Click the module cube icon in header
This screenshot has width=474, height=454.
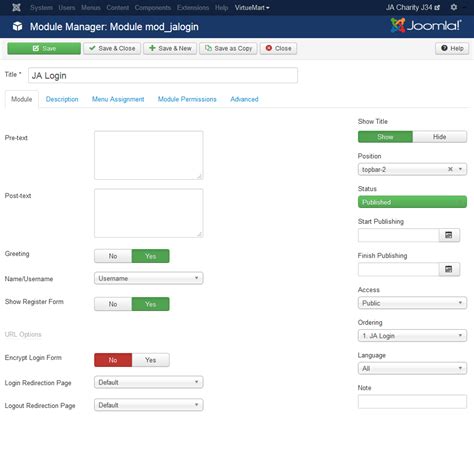(18, 26)
